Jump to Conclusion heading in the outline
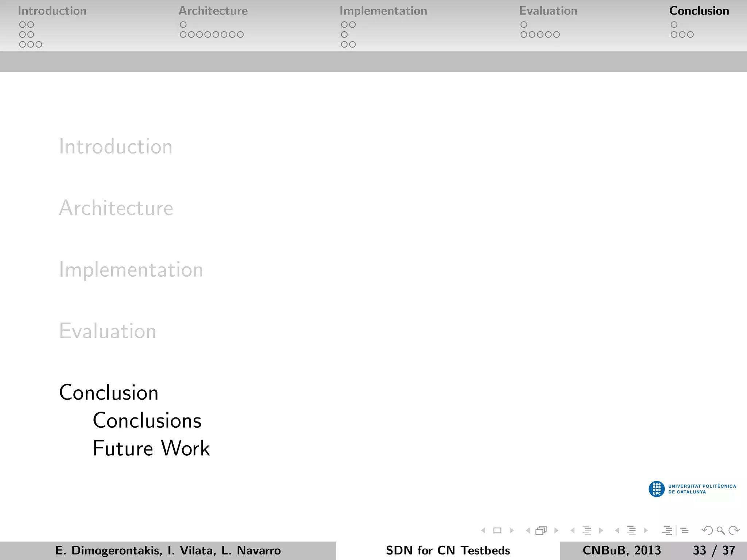The image size is (747, 560). click(109, 393)
